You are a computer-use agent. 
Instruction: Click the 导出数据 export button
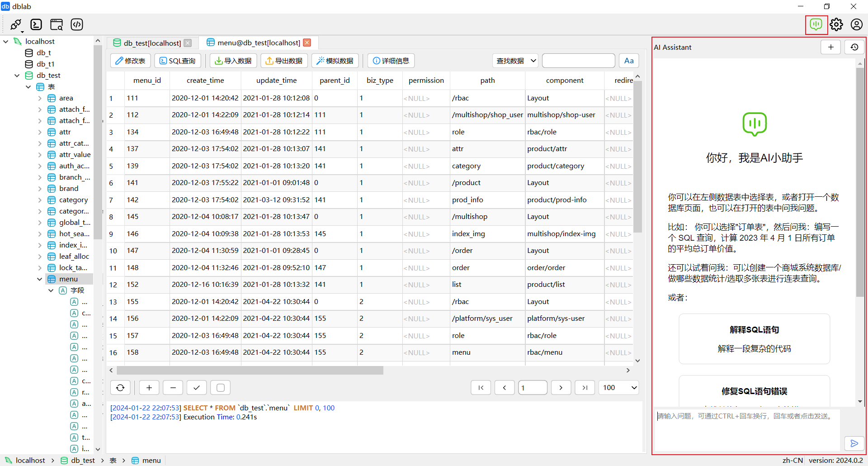click(x=284, y=61)
